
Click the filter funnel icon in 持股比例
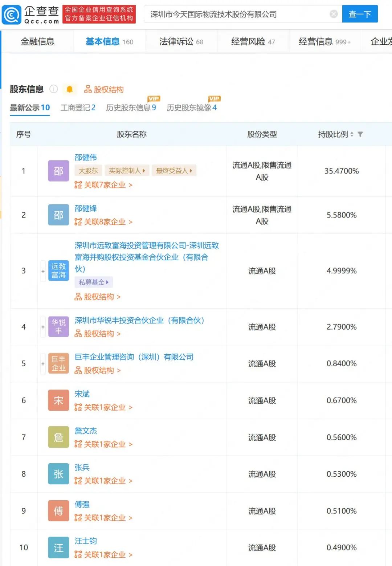[360, 134]
